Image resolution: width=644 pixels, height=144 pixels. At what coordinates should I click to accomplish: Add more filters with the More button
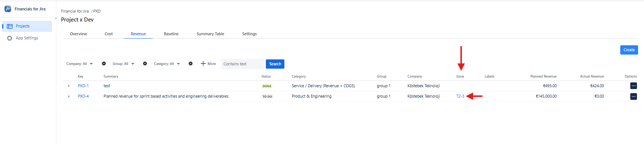pos(208,64)
